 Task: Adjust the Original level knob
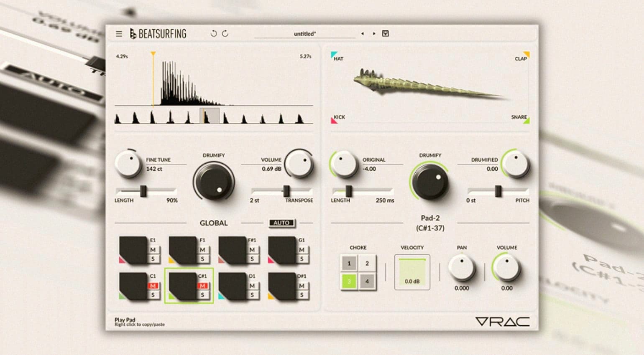(344, 164)
